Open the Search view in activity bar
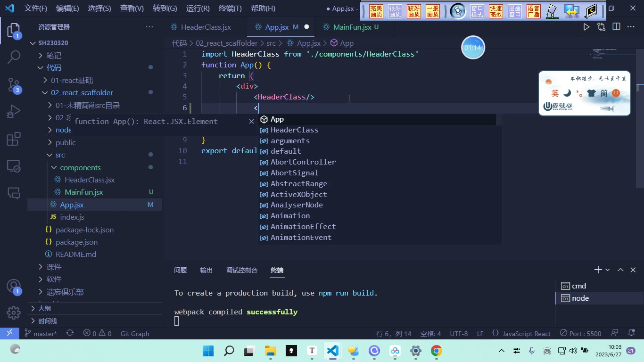The width and height of the screenshot is (644, 362). (x=14, y=57)
